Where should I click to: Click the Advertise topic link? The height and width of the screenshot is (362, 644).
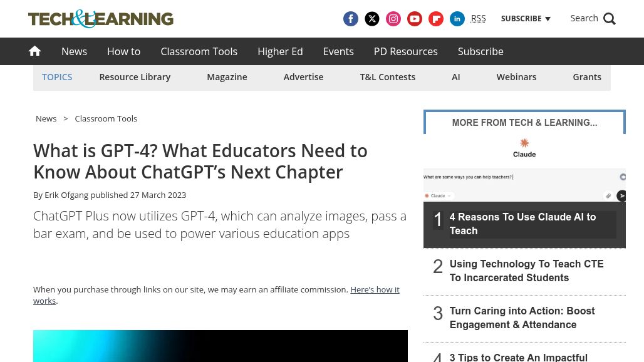303,77
